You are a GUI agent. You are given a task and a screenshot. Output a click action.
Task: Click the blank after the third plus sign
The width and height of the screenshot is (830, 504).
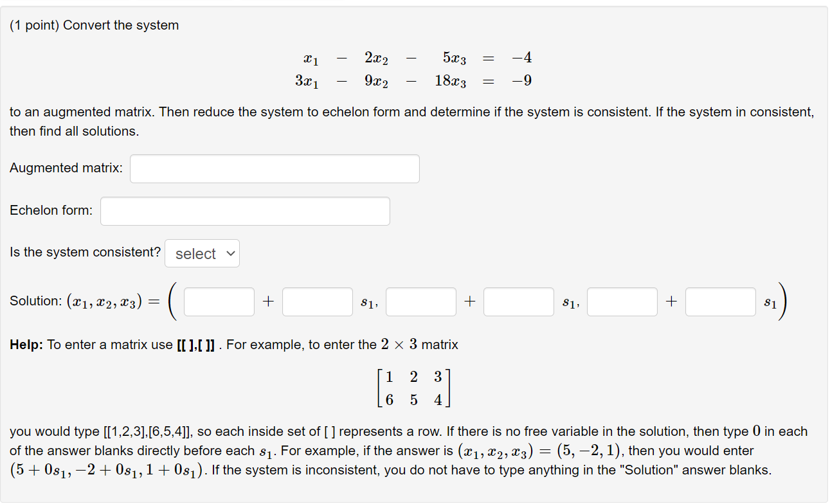tap(720, 301)
